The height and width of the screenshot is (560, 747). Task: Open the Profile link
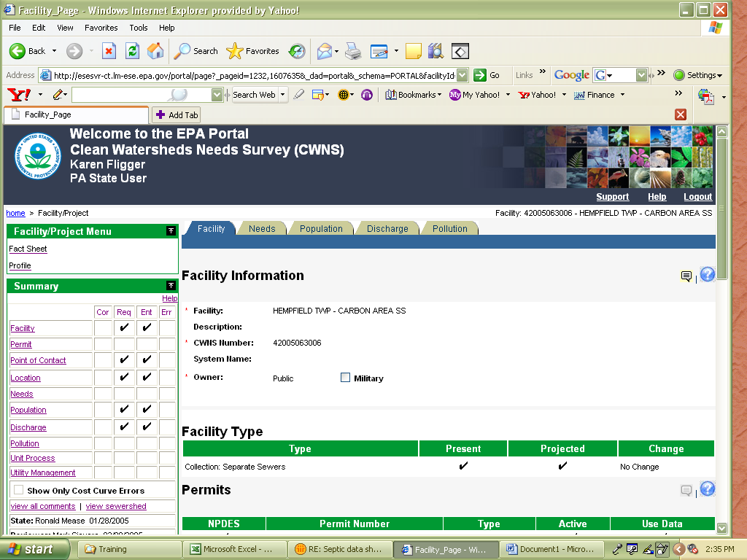point(20,265)
